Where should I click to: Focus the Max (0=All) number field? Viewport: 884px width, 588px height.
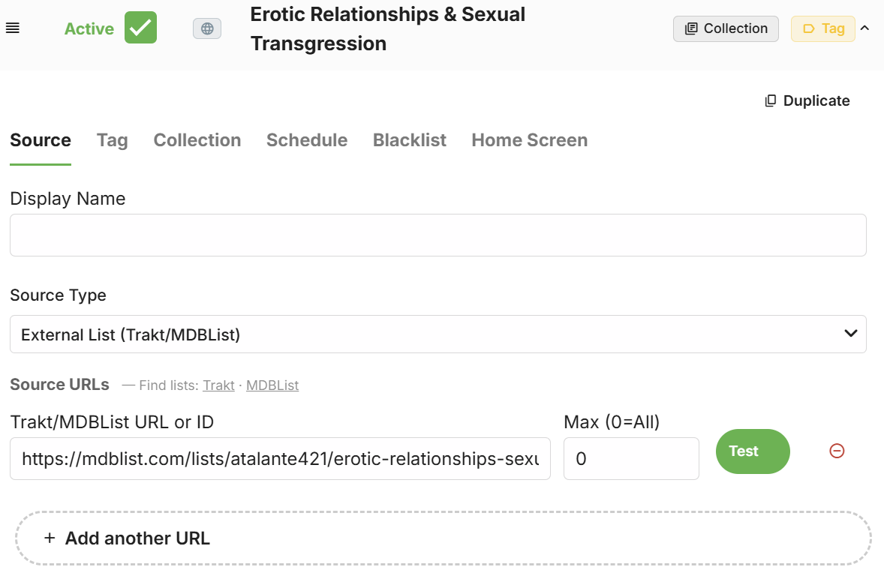(x=630, y=458)
